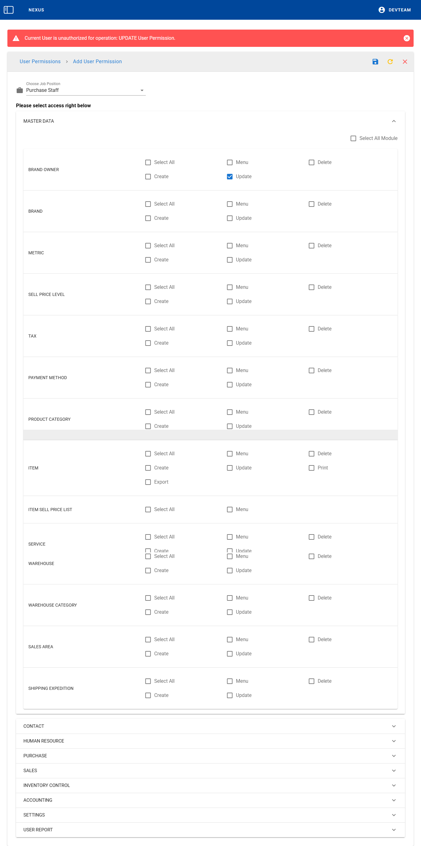This screenshot has width=421, height=868.
Task: Uncheck Brand Owner Update checkbox
Action: [230, 177]
